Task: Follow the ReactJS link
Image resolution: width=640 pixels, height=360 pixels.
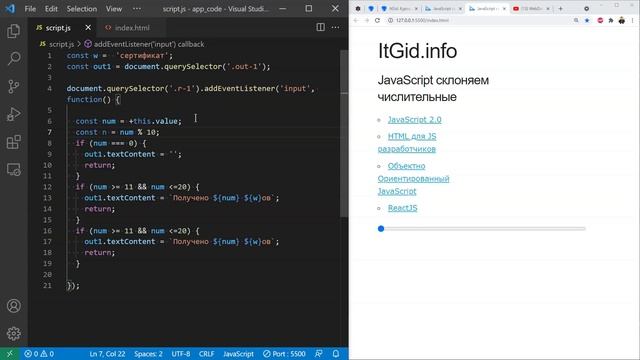Action: (402, 208)
